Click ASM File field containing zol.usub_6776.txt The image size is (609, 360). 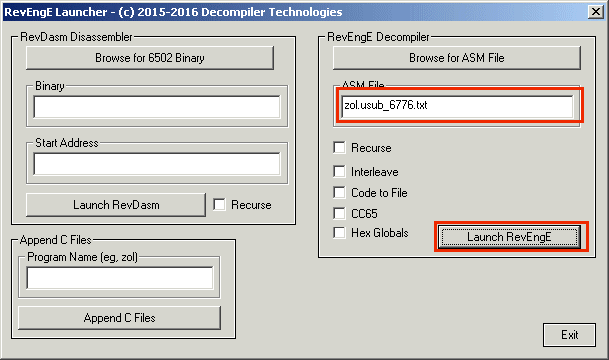pyautogui.click(x=457, y=107)
